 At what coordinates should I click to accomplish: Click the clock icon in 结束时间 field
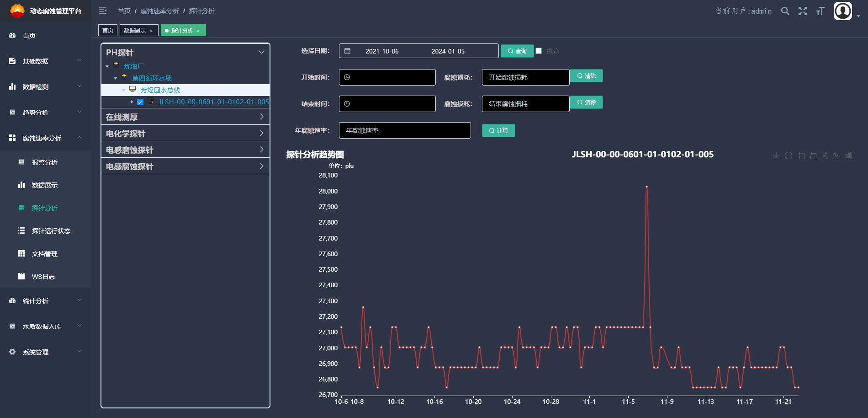347,104
